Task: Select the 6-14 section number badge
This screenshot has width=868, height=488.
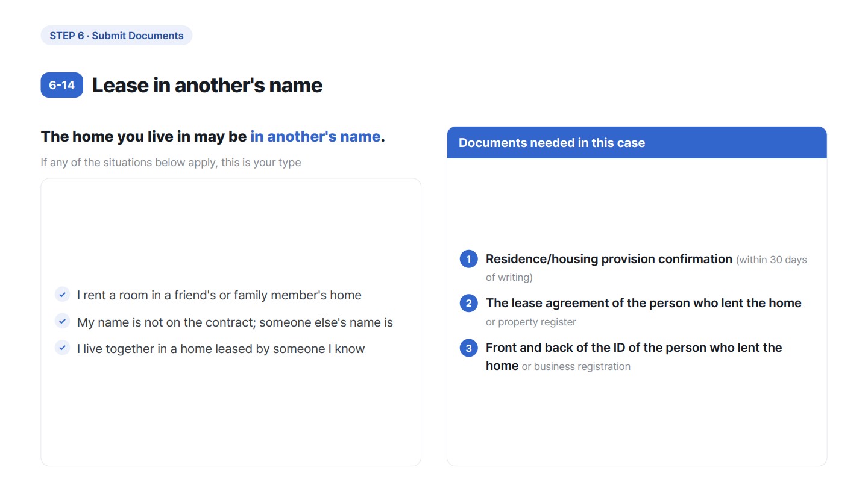Action: [61, 85]
